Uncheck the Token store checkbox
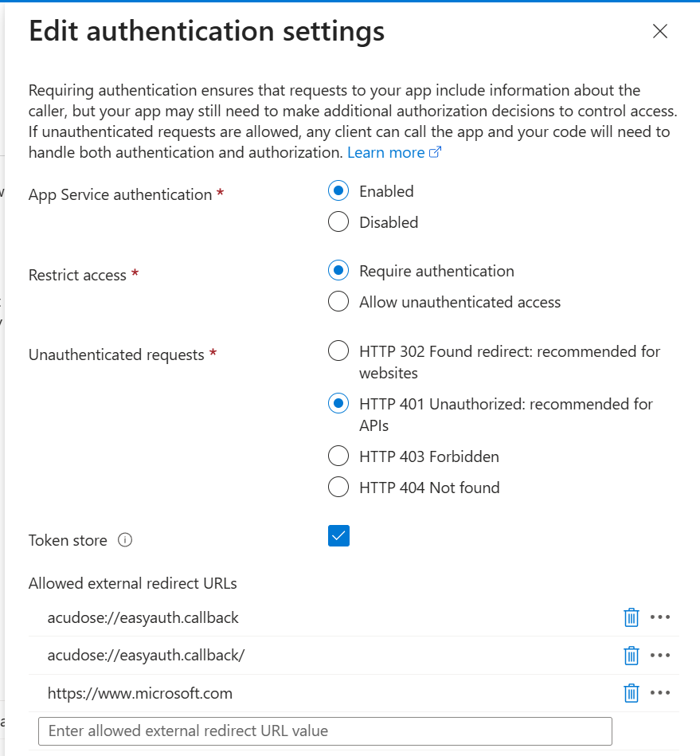Screen dimensions: 700x756 338,535
